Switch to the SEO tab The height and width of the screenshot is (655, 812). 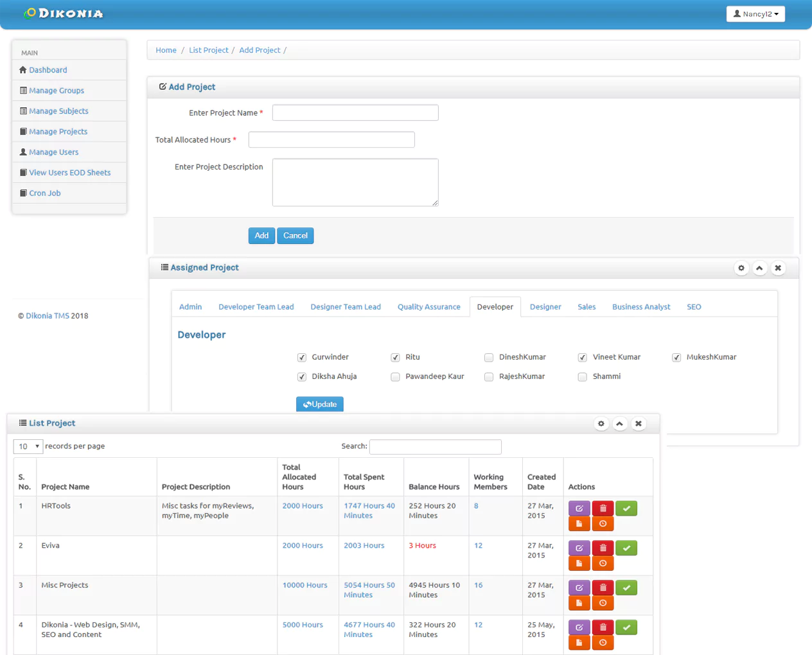point(694,307)
